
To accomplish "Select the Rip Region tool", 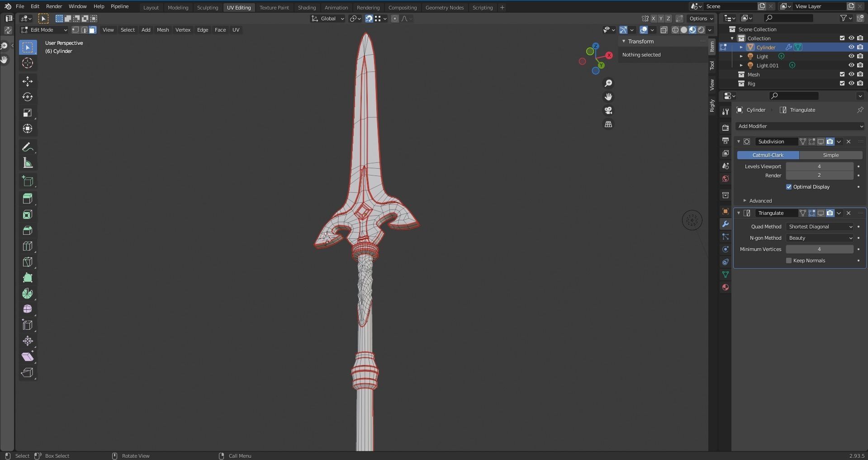I will point(28,373).
